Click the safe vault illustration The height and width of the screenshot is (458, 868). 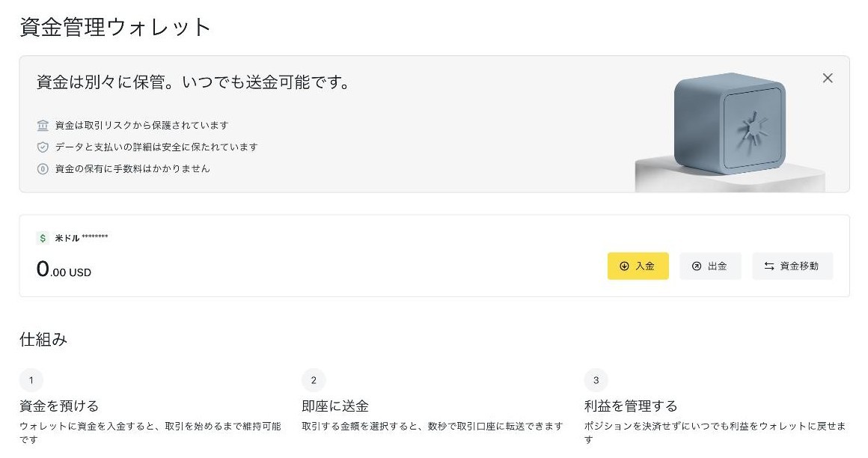pyautogui.click(x=730, y=123)
